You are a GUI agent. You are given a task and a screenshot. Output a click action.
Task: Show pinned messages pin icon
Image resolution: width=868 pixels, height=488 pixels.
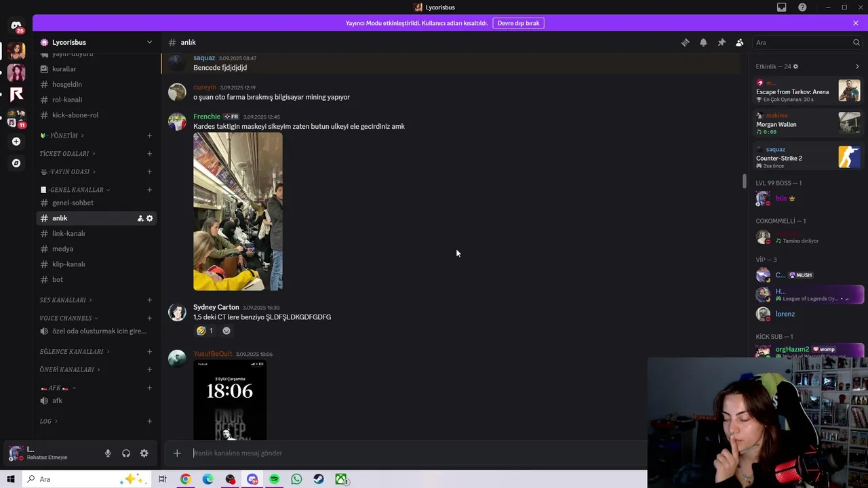(x=722, y=42)
